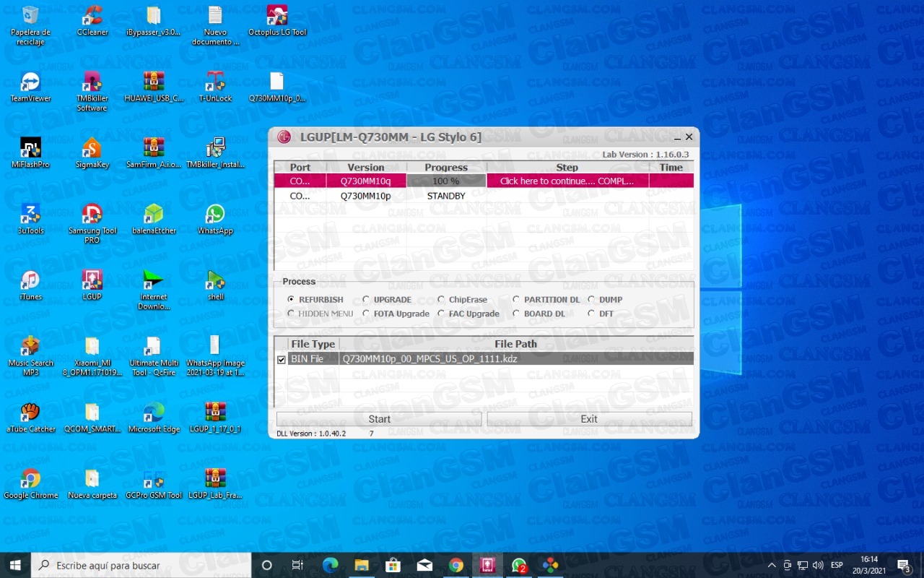The image size is (924, 578).
Task: Select the Xiaomi_MI 8_OPM1 folder icon
Action: (x=92, y=356)
